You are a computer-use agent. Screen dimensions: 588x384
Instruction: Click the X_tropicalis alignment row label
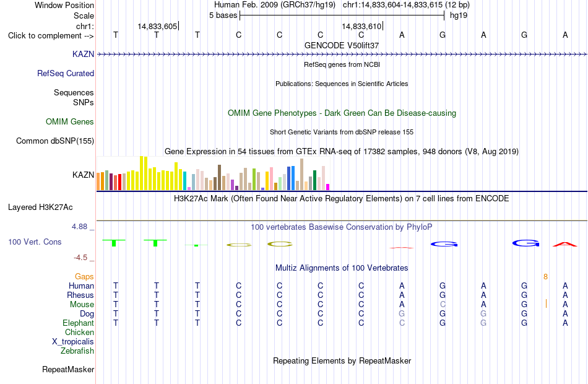[73, 342]
